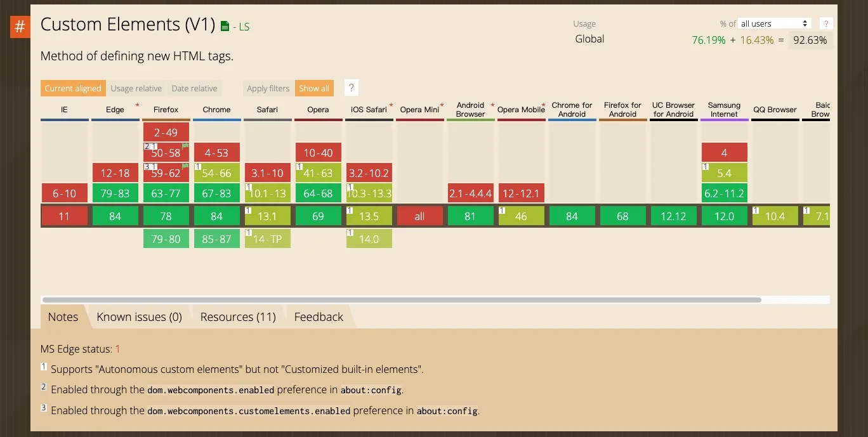Open the Feedback tab
868x437 pixels.
[x=319, y=316]
